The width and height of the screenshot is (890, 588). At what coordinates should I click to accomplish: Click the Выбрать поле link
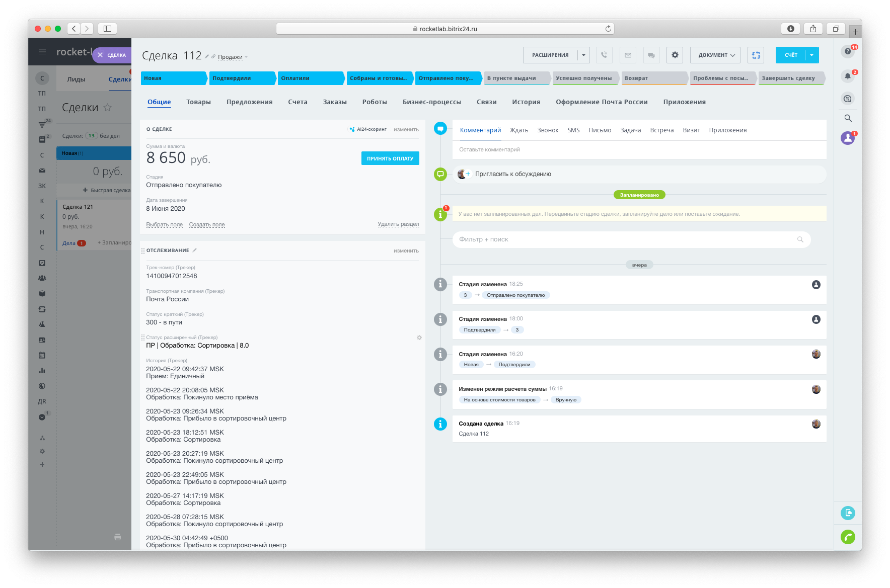click(x=165, y=225)
